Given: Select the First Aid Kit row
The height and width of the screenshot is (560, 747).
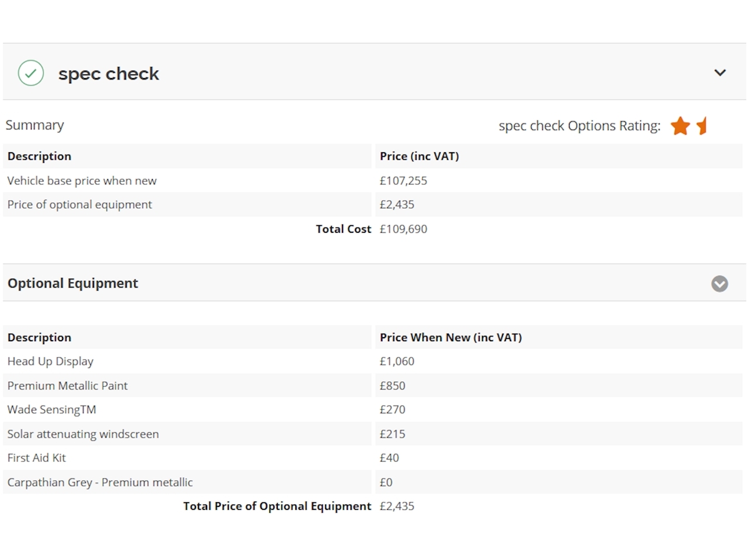Looking at the screenshot, I should coord(373,458).
